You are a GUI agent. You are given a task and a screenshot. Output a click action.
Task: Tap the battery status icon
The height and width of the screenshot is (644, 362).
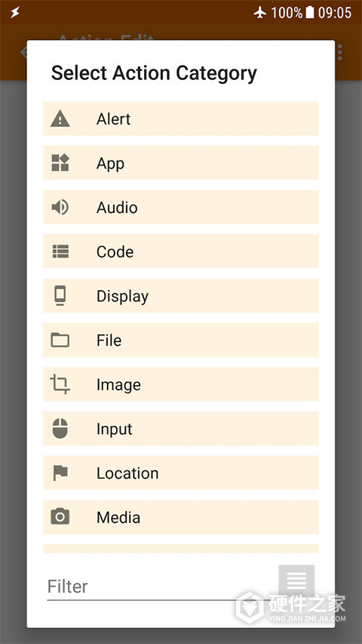click(x=310, y=12)
